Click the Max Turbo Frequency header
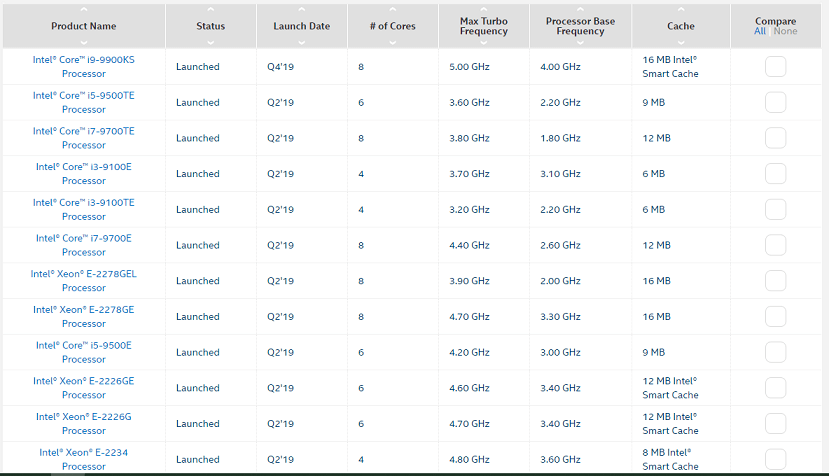This screenshot has height=476, width=829. [x=483, y=26]
